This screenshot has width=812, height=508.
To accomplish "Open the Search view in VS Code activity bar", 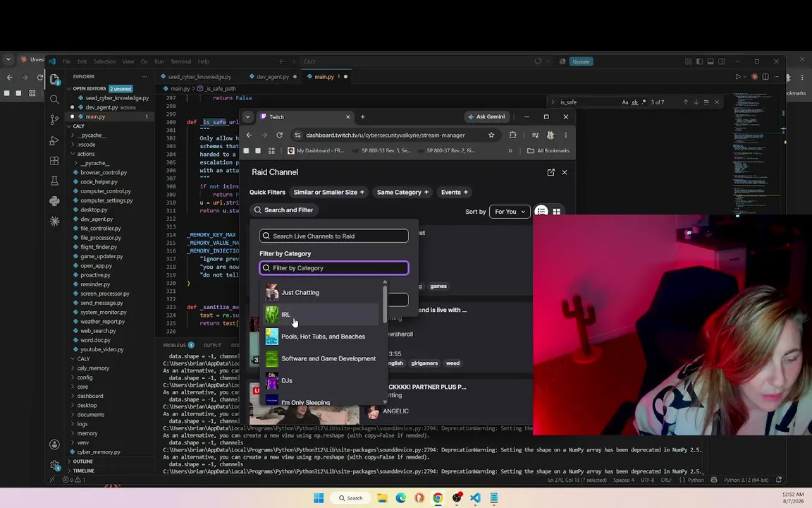I will [54, 99].
